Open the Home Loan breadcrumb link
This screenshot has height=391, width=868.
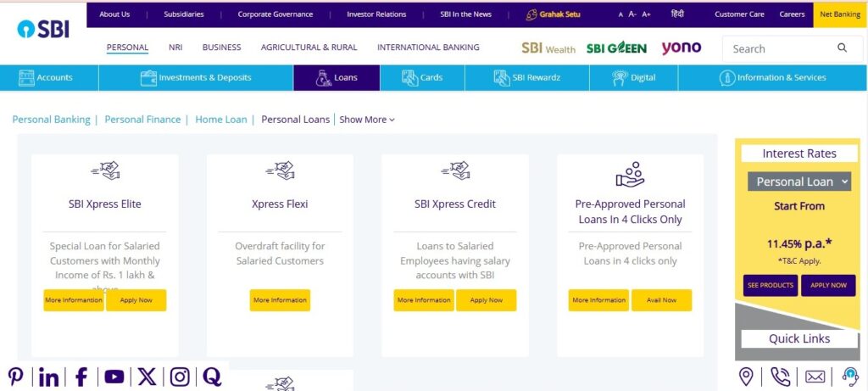pyautogui.click(x=220, y=120)
